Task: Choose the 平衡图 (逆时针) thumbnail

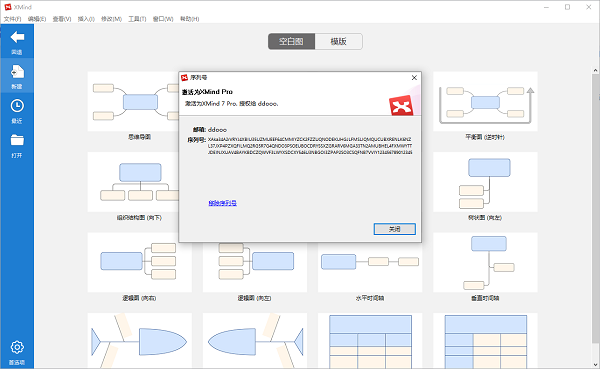Action: pyautogui.click(x=485, y=101)
